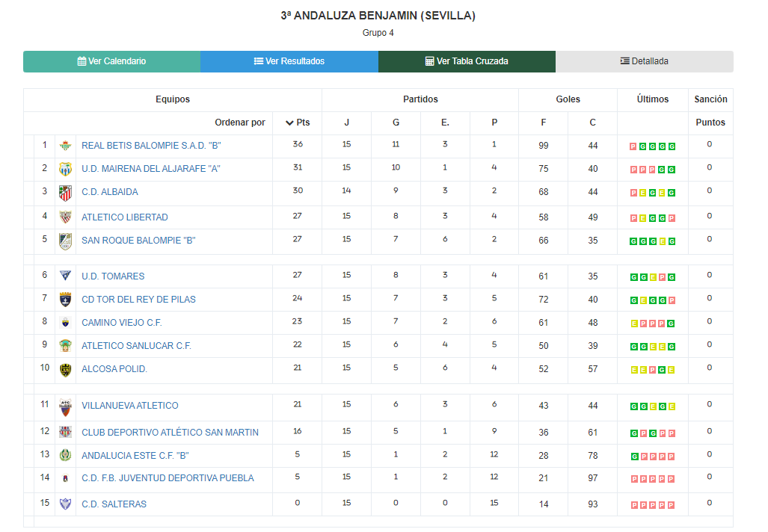
Task: Open C.D. ALBAIDA team page
Action: (x=110, y=192)
